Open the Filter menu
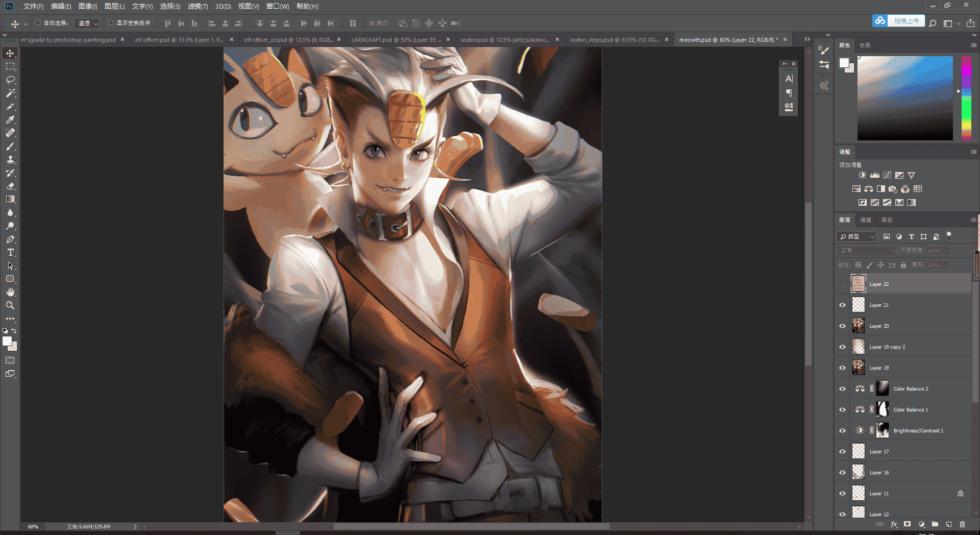 (198, 6)
